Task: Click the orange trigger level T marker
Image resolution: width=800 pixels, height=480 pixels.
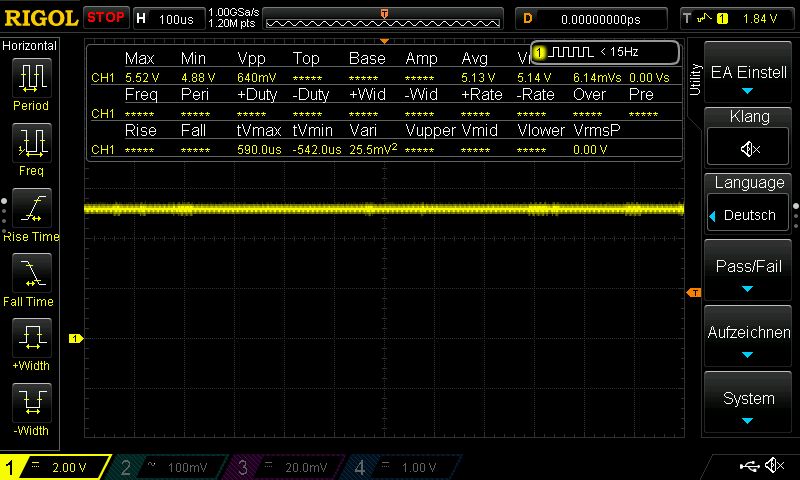Action: point(694,292)
